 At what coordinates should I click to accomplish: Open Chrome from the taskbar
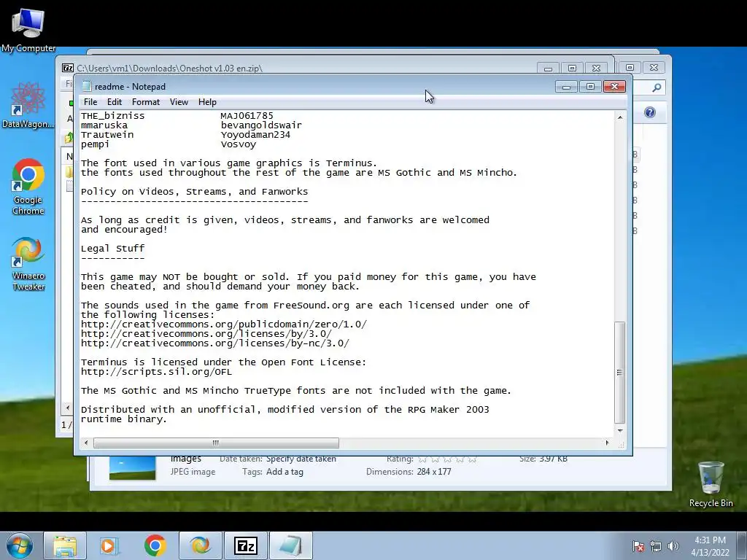click(155, 545)
